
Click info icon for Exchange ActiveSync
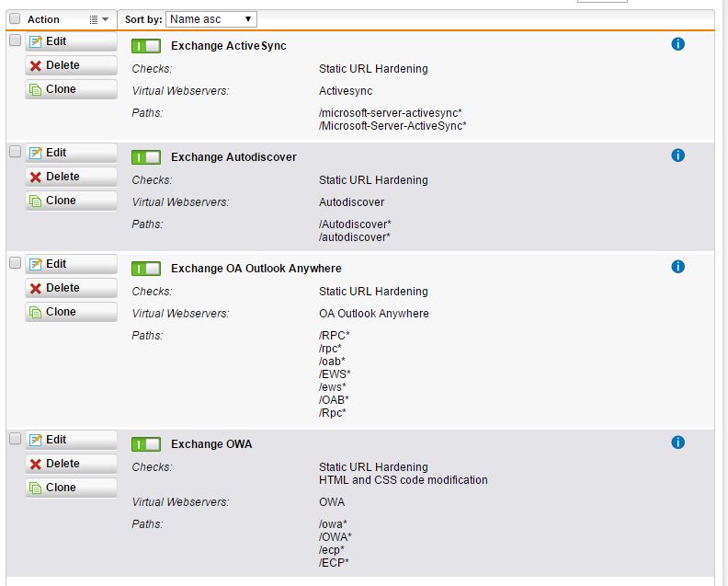coord(677,44)
